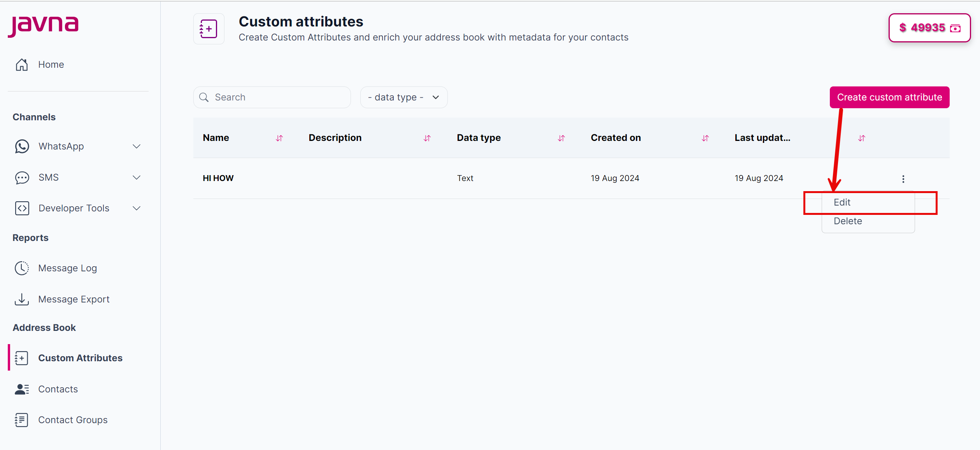Screen dimensions: 980x450
Task: Click the $ 49935 balance button
Action: 929,28
